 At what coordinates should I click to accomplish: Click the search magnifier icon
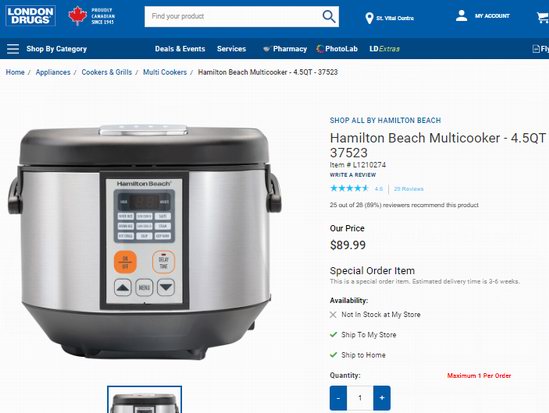[x=328, y=16]
